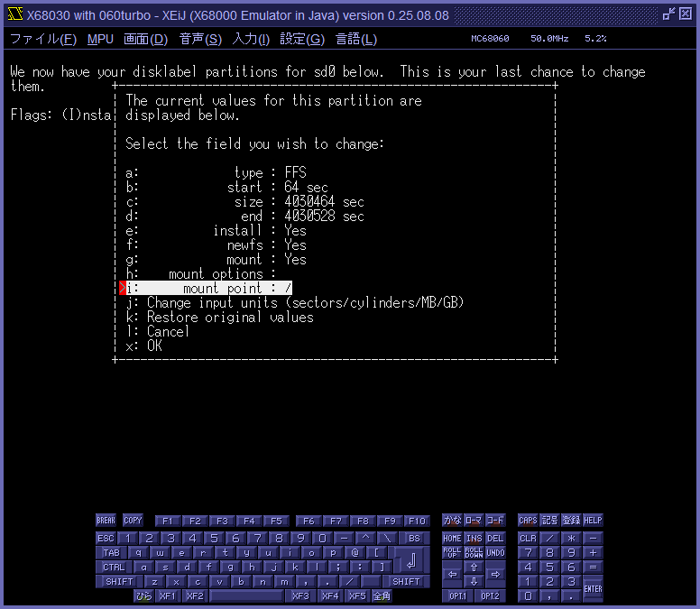Click the right SHIFT key
The image size is (700, 609).
[x=406, y=581]
